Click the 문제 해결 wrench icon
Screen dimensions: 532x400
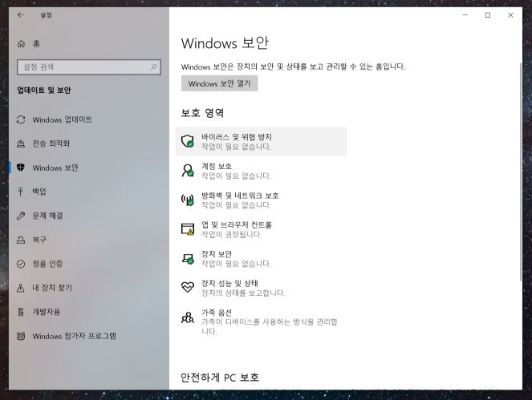[21, 216]
